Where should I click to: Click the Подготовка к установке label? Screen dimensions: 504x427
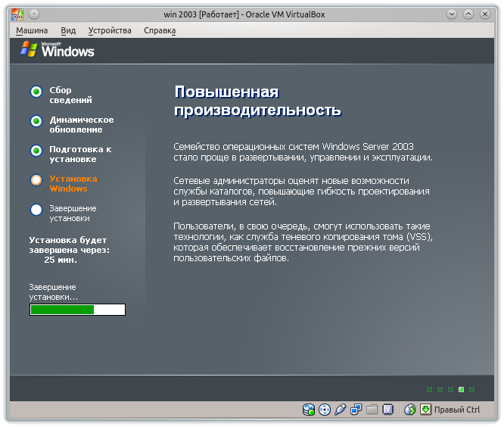[80, 154]
